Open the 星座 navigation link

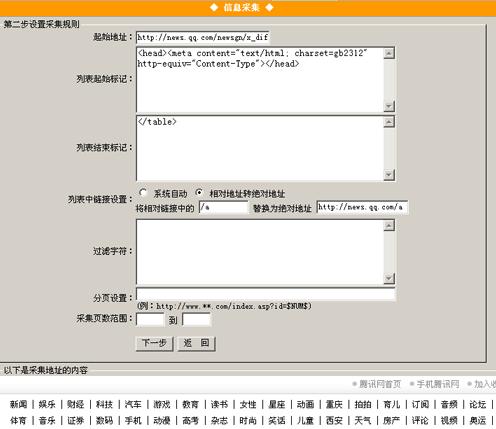(x=276, y=404)
